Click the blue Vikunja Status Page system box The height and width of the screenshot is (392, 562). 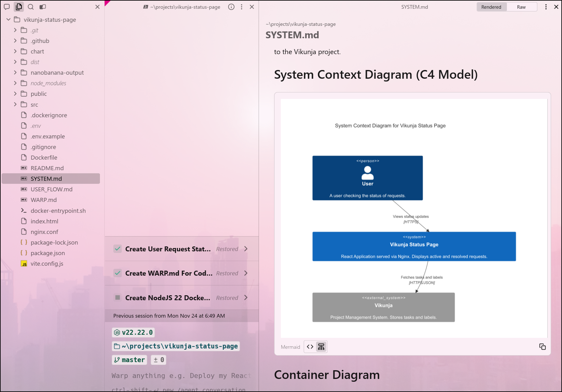[x=414, y=246]
